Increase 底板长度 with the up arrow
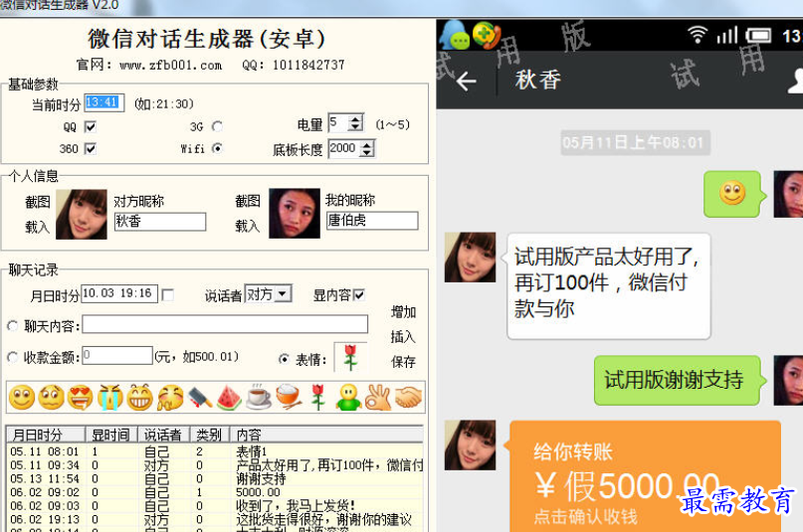 click(x=366, y=145)
